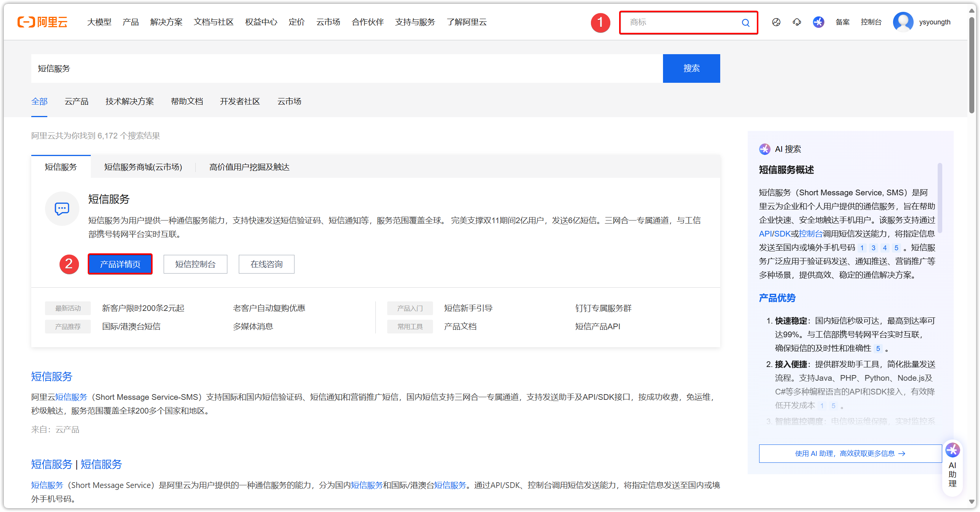Screen dimensions: 980x512
Task: Click the API/SDK link in AI summary
Action: (x=774, y=234)
